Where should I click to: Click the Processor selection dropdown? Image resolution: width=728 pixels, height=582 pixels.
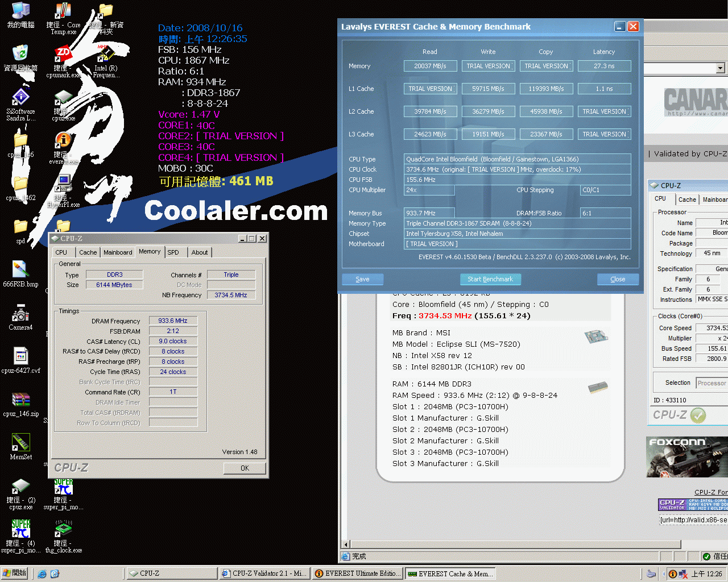click(x=712, y=383)
